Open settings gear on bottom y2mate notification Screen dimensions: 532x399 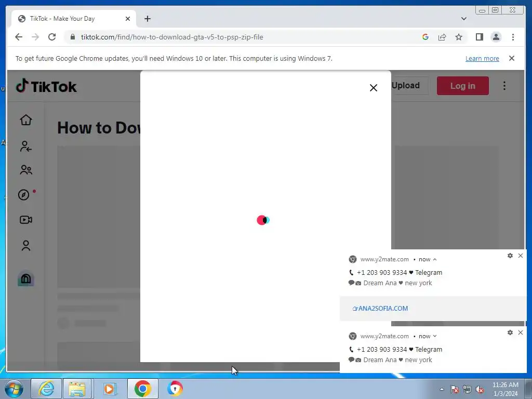pos(510,332)
